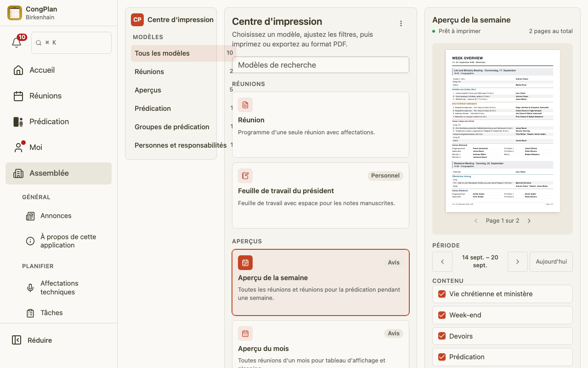Select Tous les modèles category
This screenshot has width=588, height=368.
tap(184, 53)
